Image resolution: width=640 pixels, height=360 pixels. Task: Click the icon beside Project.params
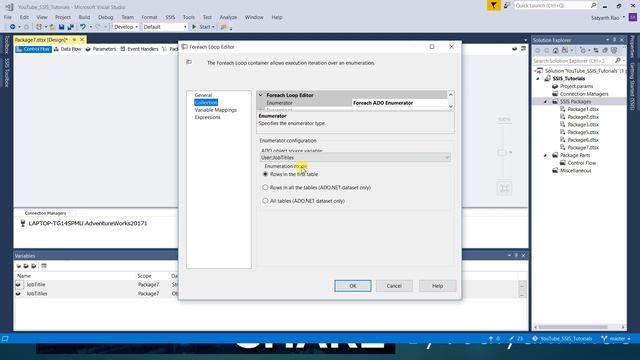point(555,86)
